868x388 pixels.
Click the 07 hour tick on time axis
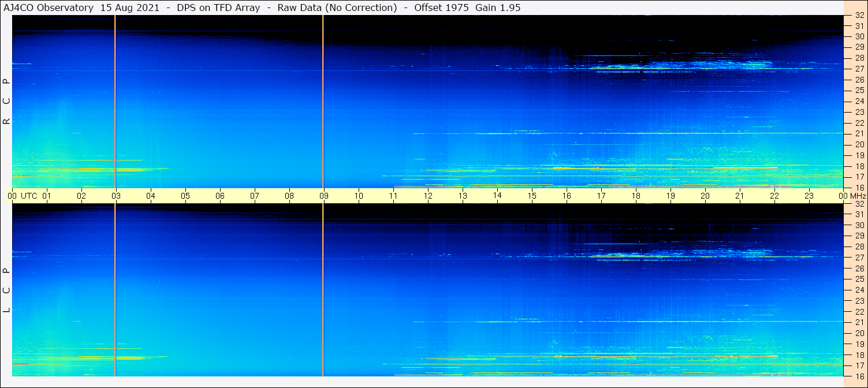click(255, 196)
